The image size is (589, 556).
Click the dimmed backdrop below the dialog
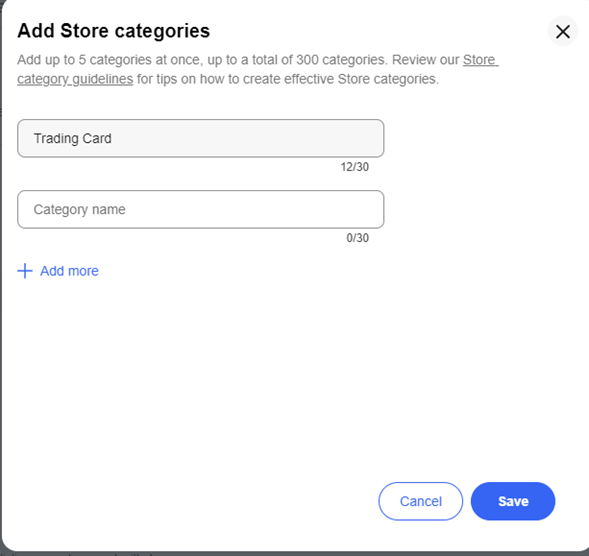[294, 554]
